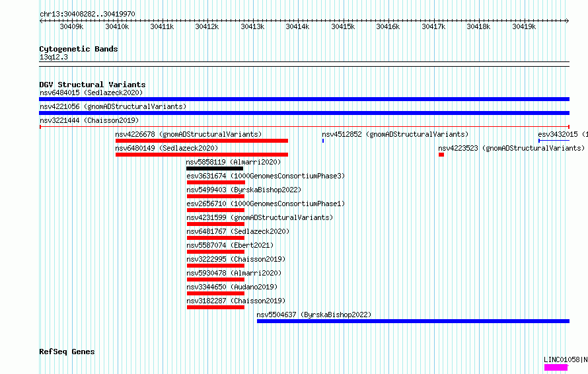Click the nsv6484015 (Sedlazeck2020) variant label
Viewport: 588px width, 374px height.
[91, 93]
